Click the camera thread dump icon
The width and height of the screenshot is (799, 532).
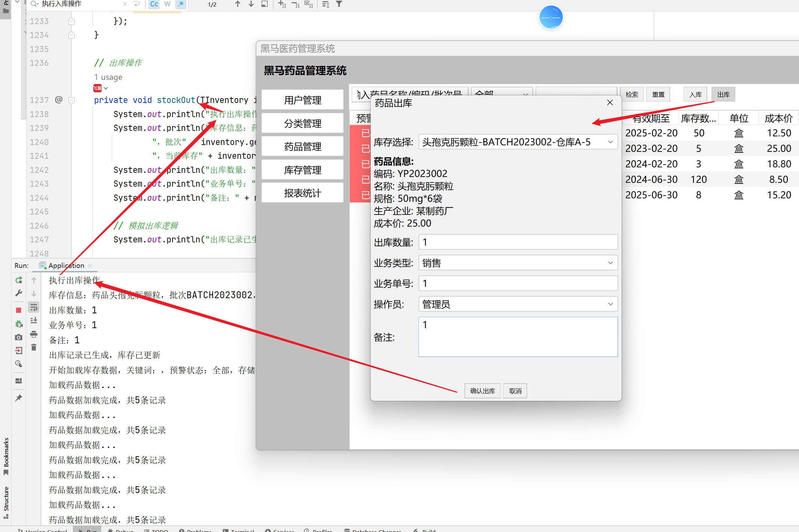pyautogui.click(x=19, y=337)
